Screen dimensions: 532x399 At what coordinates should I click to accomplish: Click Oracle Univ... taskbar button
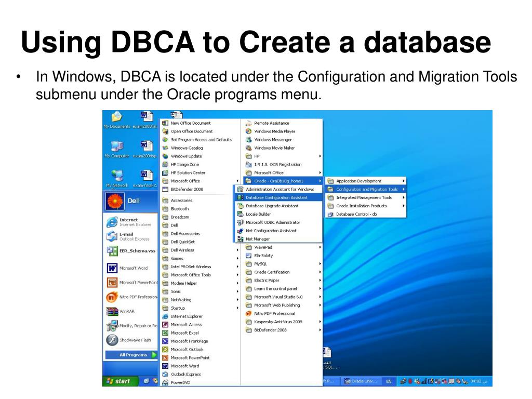pyautogui.click(x=361, y=381)
